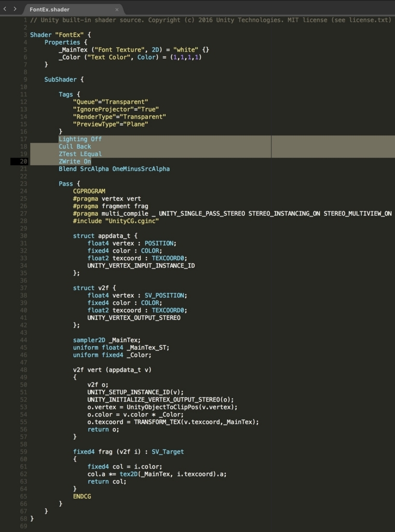Viewport: 395px width, 532px height.
Task: Click the TRANSFORM_TEX line
Action: coord(173,422)
